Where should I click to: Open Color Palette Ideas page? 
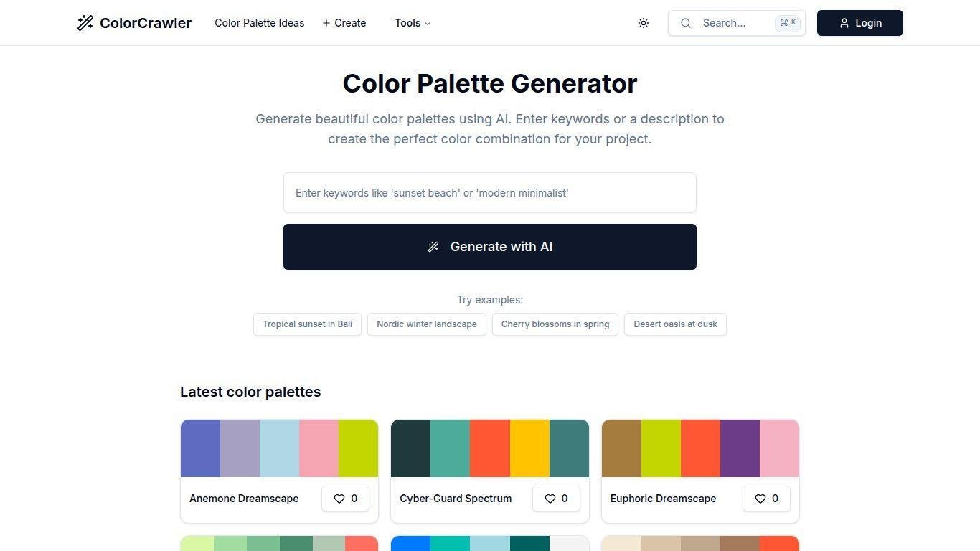point(259,23)
